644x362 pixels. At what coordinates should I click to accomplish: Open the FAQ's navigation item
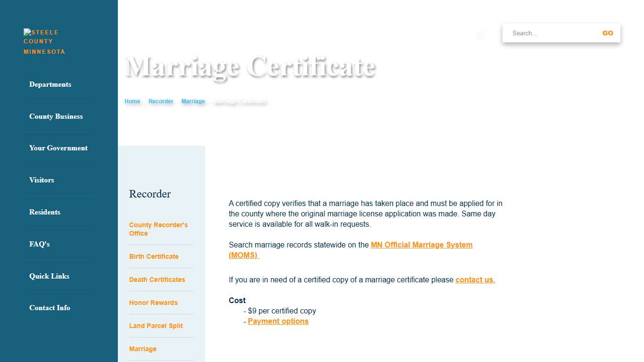click(x=39, y=244)
